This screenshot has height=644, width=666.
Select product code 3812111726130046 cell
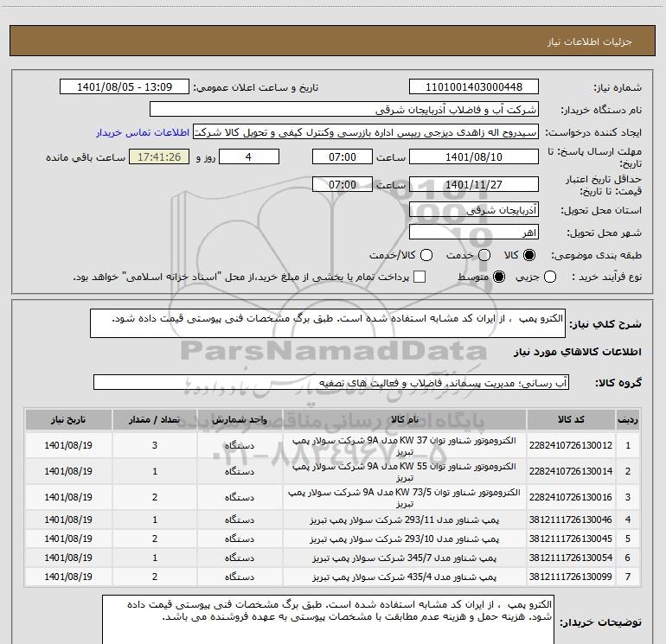571,520
